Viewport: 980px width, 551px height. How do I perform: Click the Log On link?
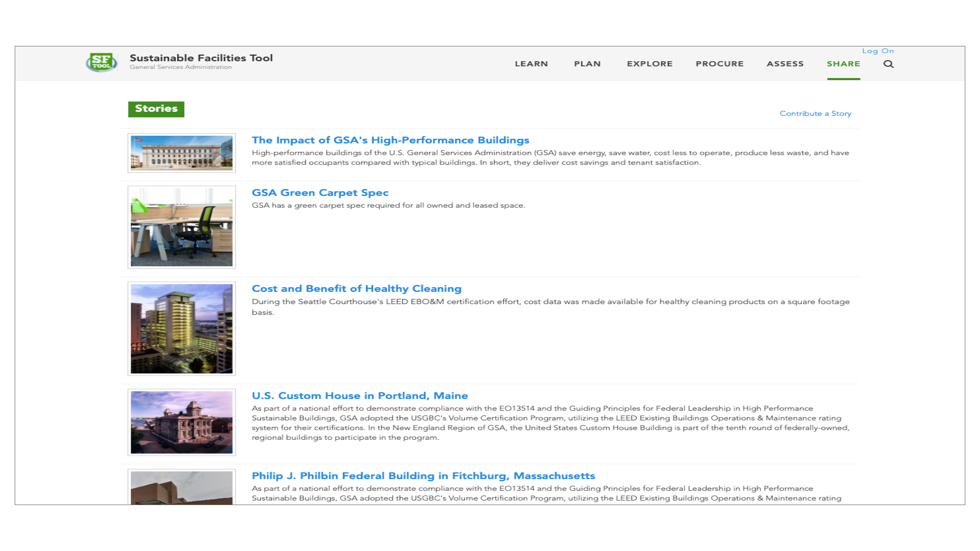tap(877, 51)
